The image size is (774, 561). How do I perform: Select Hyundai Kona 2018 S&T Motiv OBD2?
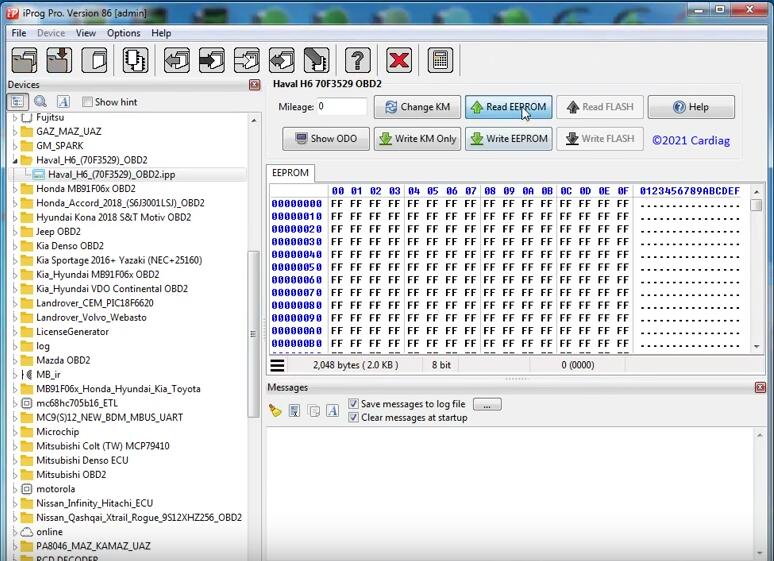tap(113, 217)
